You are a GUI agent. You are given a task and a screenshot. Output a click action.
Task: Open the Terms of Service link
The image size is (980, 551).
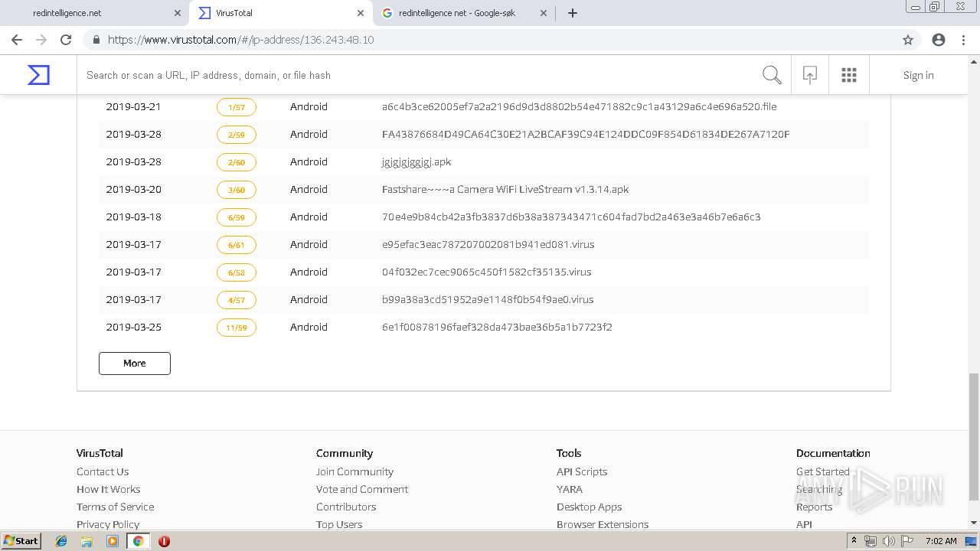click(x=115, y=507)
